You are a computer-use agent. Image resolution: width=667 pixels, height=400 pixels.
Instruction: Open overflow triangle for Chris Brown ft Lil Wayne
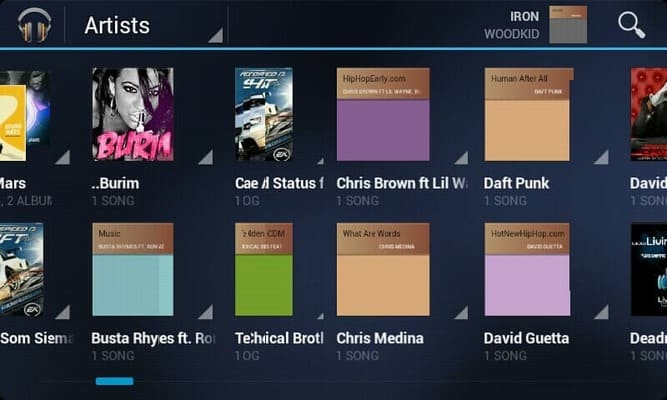461,157
